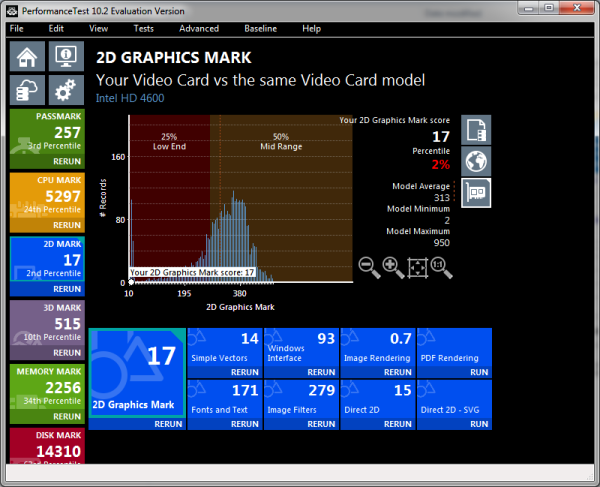
Task: Open the Advanced menu
Action: point(199,29)
